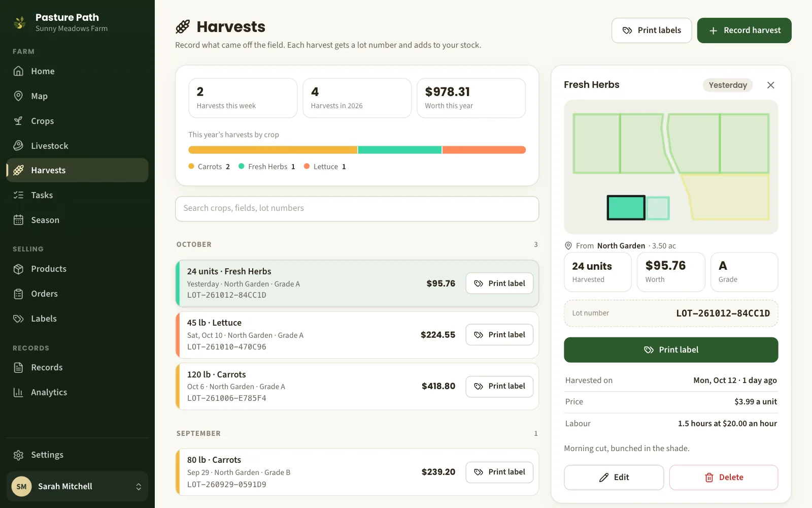Open Labels page
The image size is (812, 508).
pyautogui.click(x=77, y=319)
